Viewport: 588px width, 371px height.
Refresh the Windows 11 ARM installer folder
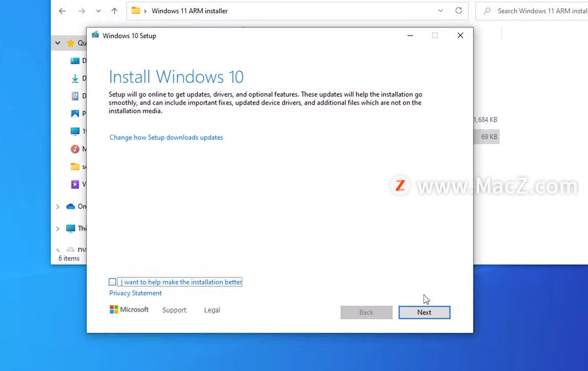click(x=459, y=11)
